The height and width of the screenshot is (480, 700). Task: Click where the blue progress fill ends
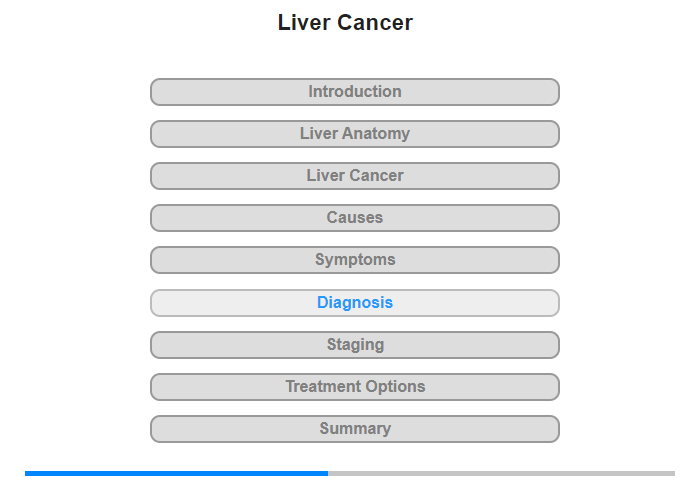point(327,473)
